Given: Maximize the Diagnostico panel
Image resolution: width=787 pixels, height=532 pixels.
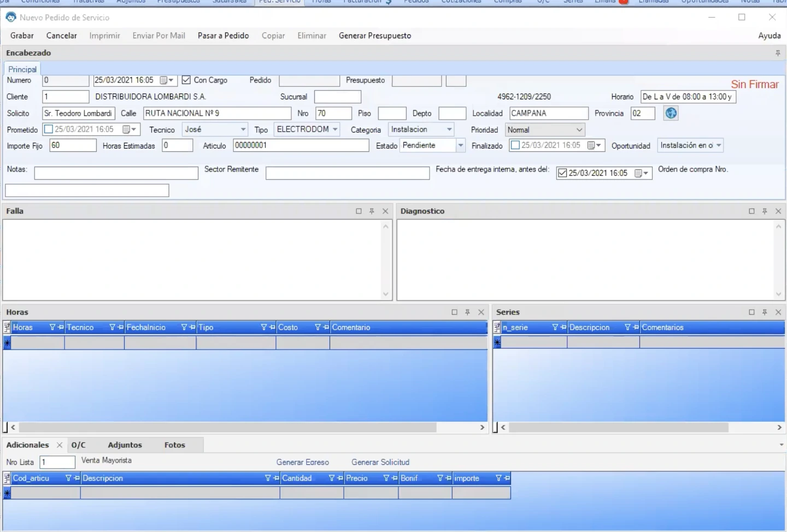Looking at the screenshot, I should (751, 211).
